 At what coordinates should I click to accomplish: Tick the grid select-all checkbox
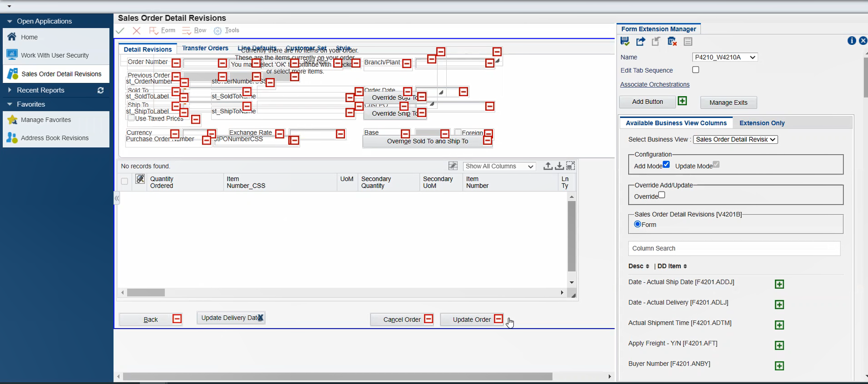click(125, 182)
